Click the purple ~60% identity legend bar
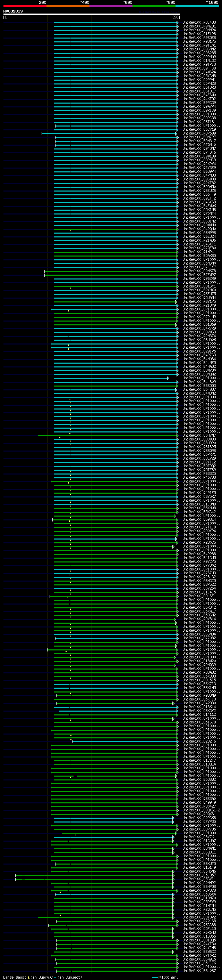Viewport: 222px width, 980px height. click(111, 6)
